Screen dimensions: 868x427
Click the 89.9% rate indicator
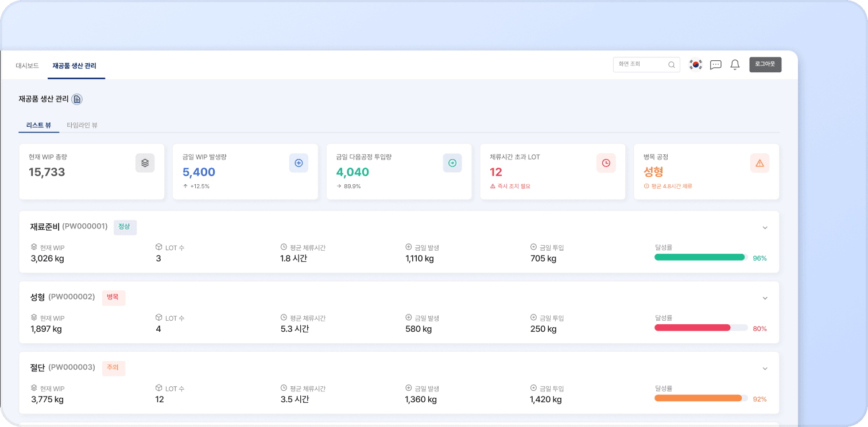click(x=352, y=187)
